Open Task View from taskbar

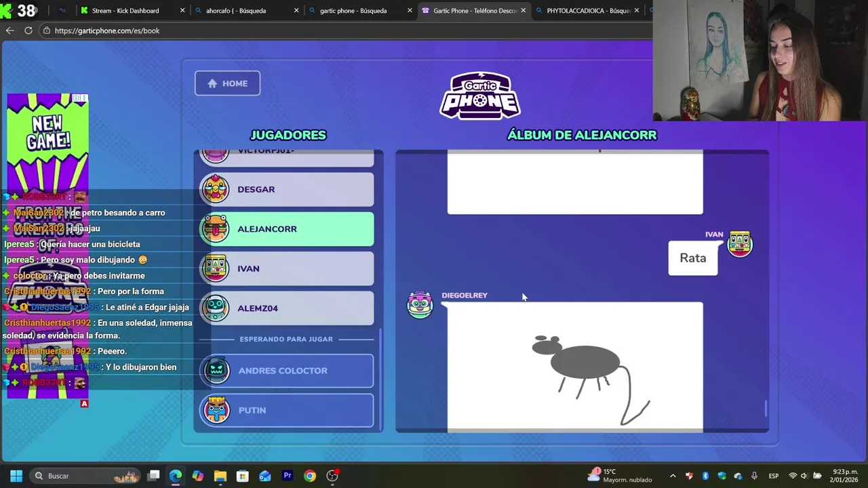pos(154,476)
